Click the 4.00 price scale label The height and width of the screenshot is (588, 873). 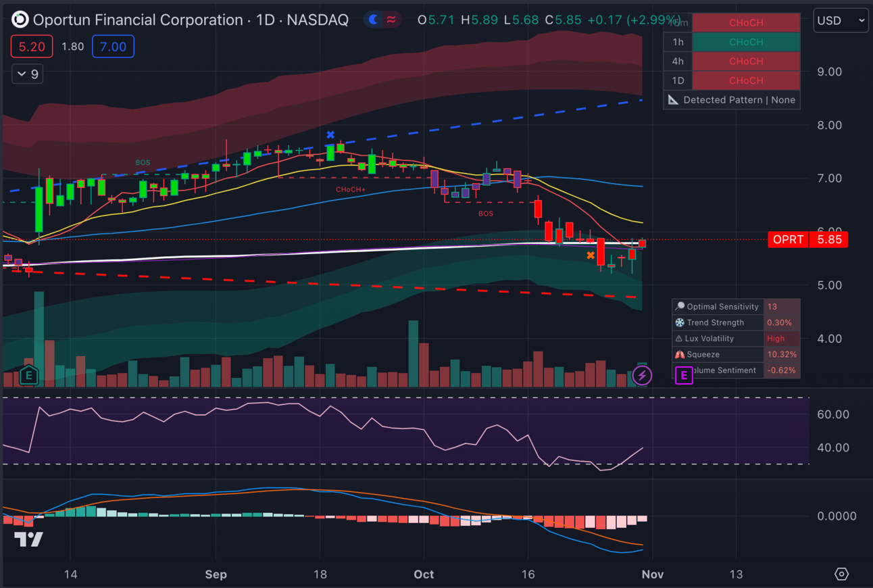point(829,339)
